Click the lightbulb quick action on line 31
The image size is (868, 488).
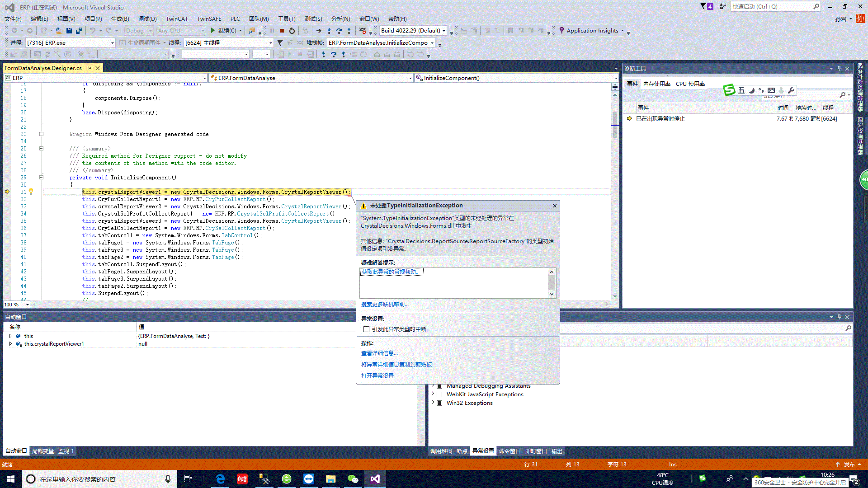31,192
